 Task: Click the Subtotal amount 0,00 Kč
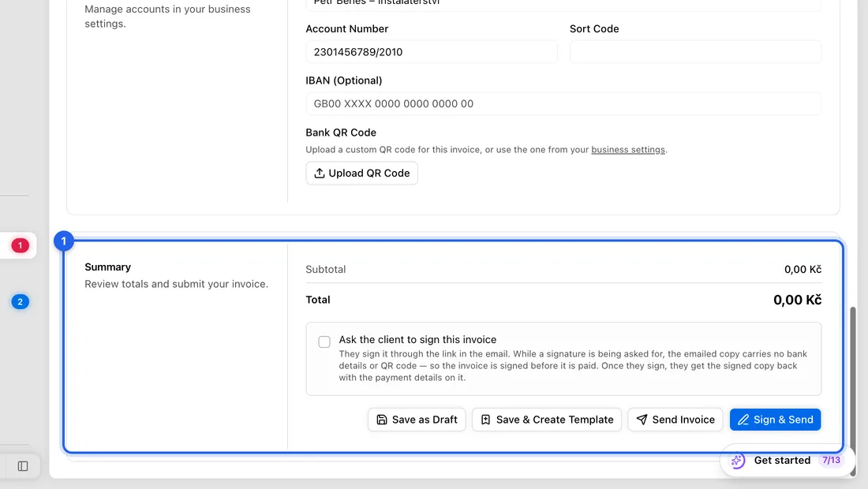tap(803, 270)
